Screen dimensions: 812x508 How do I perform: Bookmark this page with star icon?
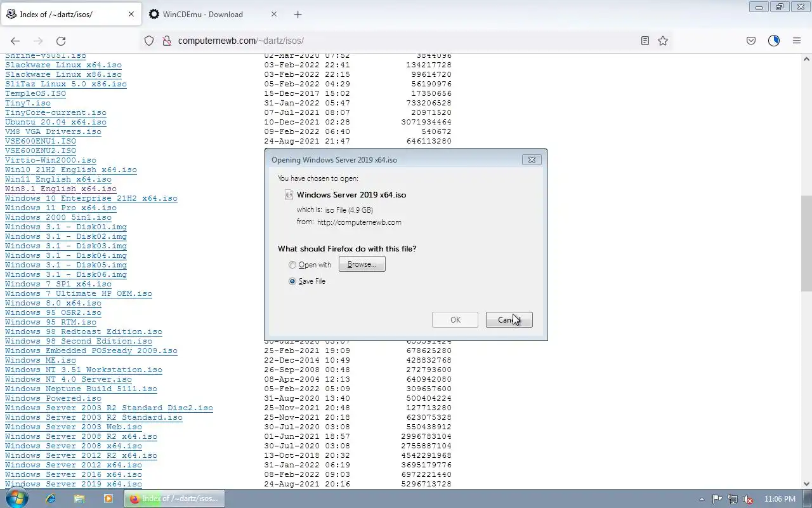[x=663, y=41]
